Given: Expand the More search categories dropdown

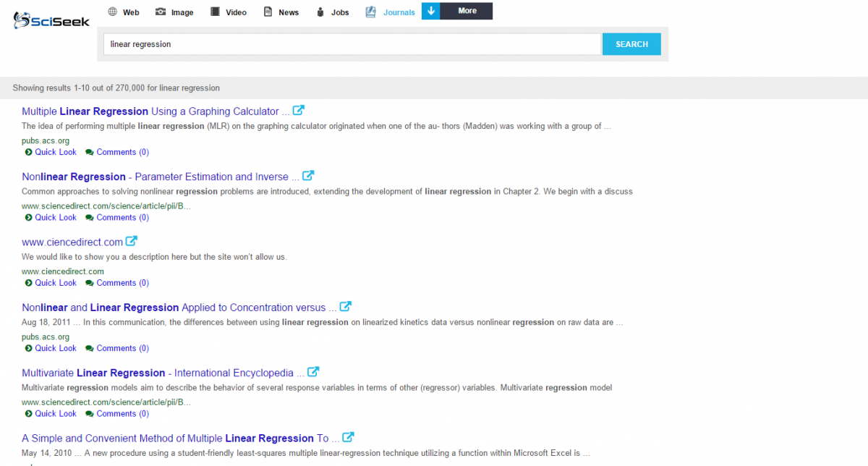Looking at the screenshot, I should click(x=457, y=11).
